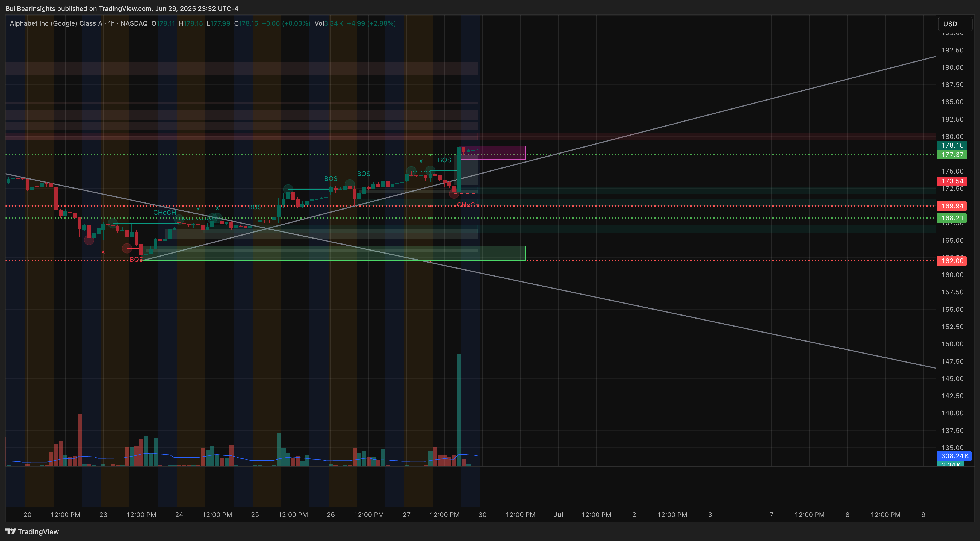
Task: Click the 9 date label on time axis
Action: 923,515
